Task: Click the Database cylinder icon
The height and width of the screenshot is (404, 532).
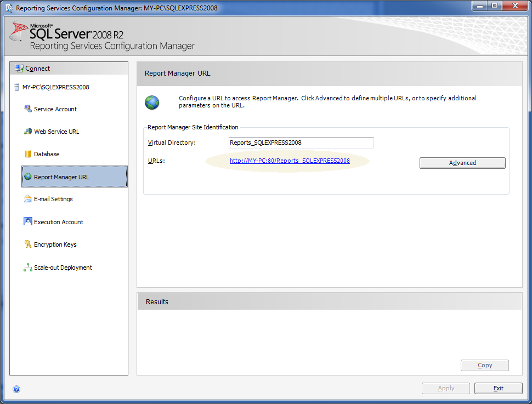Action: click(x=28, y=153)
